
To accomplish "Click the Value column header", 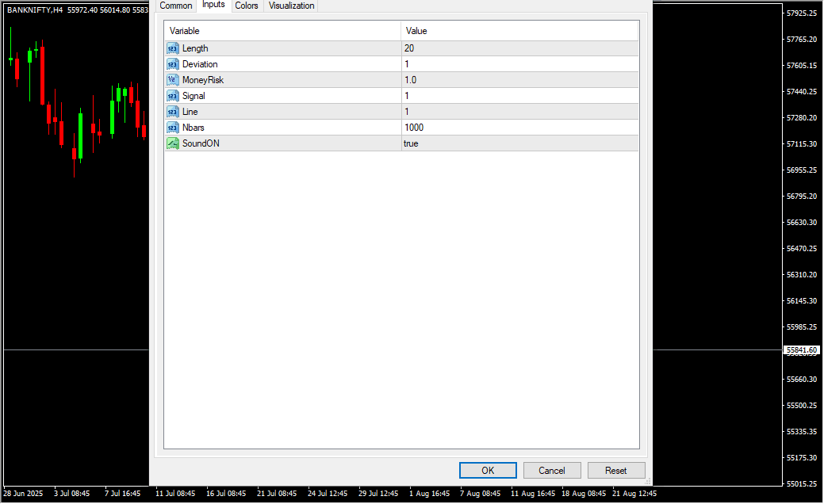I will pos(519,31).
